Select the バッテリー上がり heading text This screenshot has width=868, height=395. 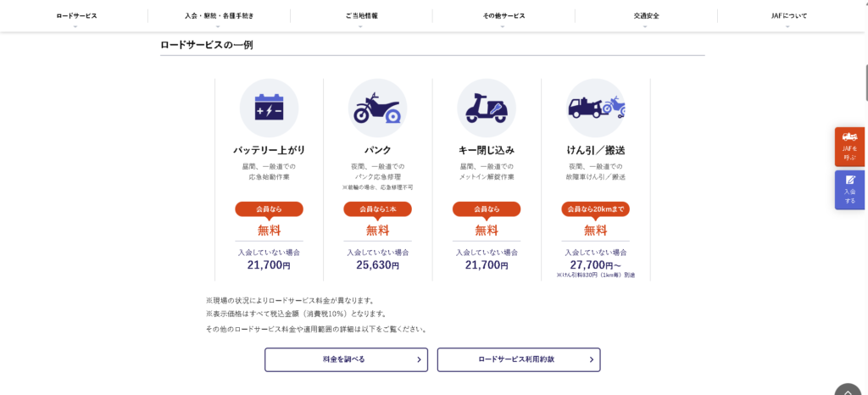coord(269,150)
